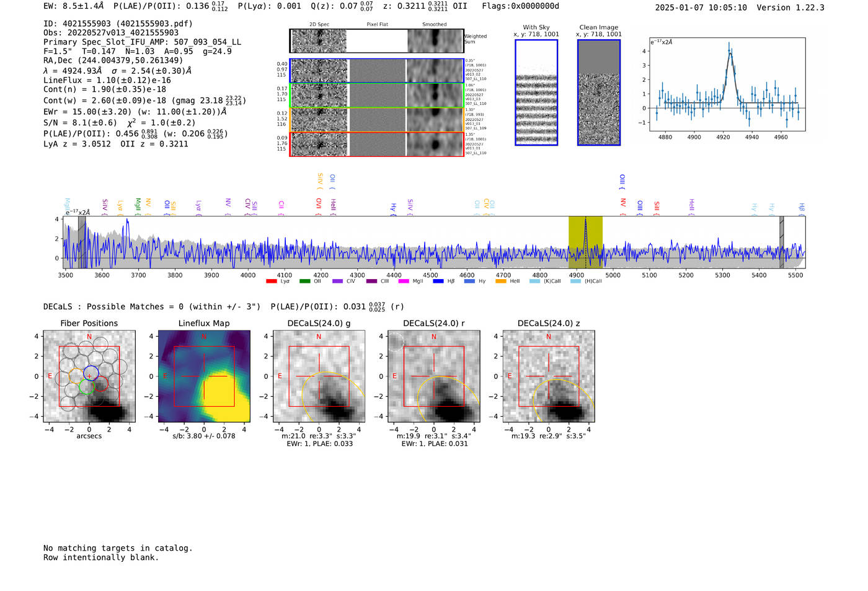
Task: Click the gray hatched band near 5460
Action: click(782, 242)
